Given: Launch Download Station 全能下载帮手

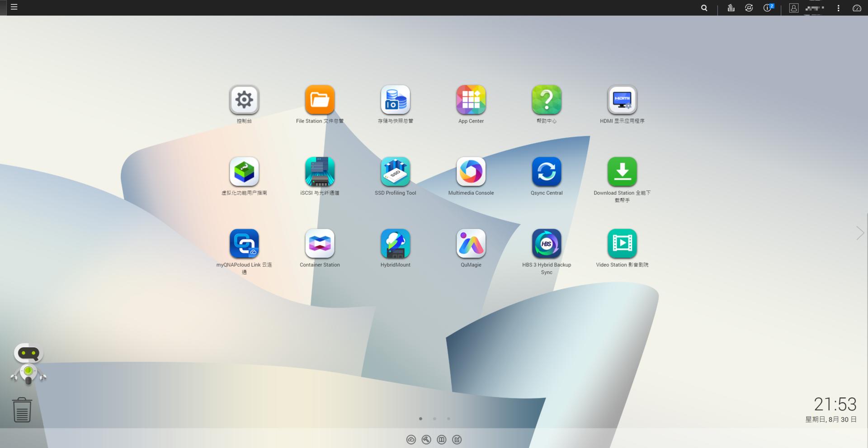Looking at the screenshot, I should pos(622,171).
